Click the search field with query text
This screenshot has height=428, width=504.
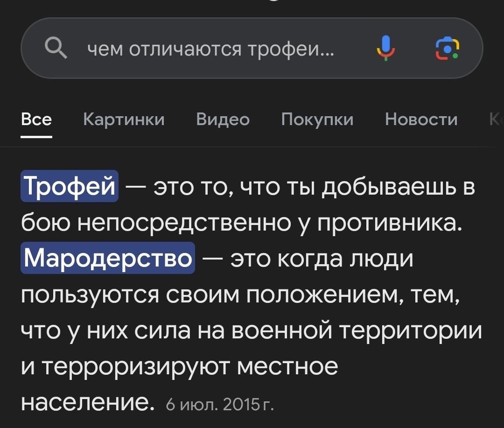pyautogui.click(x=210, y=48)
